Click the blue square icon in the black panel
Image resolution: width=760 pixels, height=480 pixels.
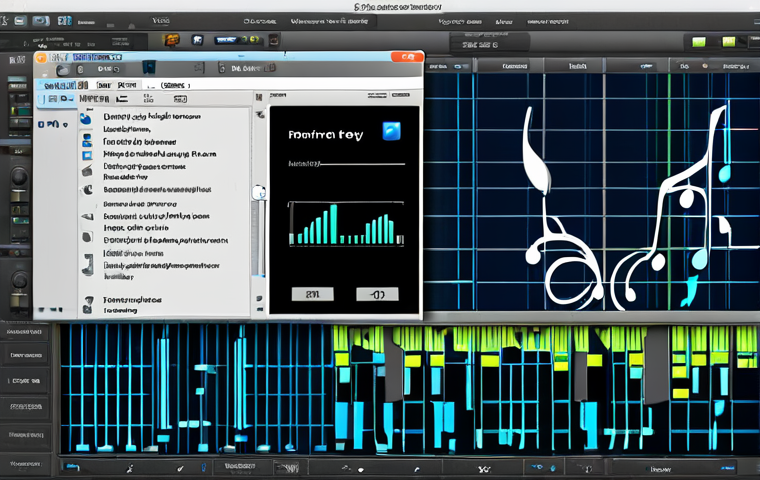[391, 131]
